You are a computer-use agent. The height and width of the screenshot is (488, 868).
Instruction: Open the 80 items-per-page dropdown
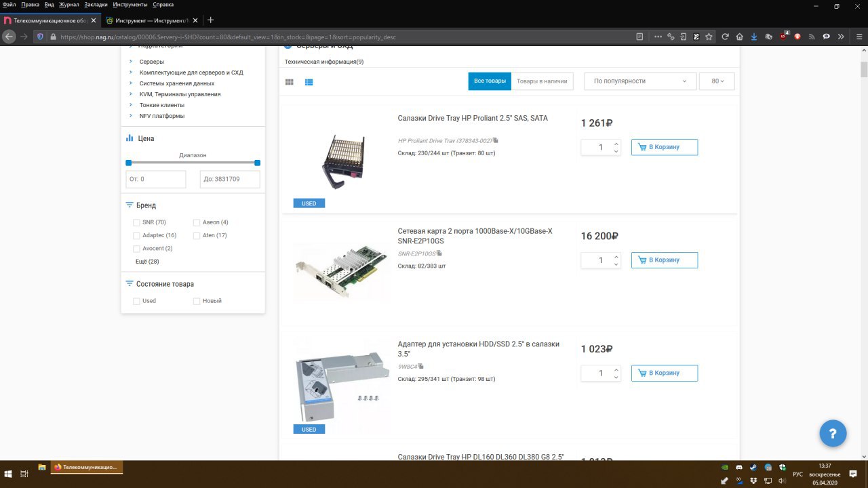(x=717, y=81)
